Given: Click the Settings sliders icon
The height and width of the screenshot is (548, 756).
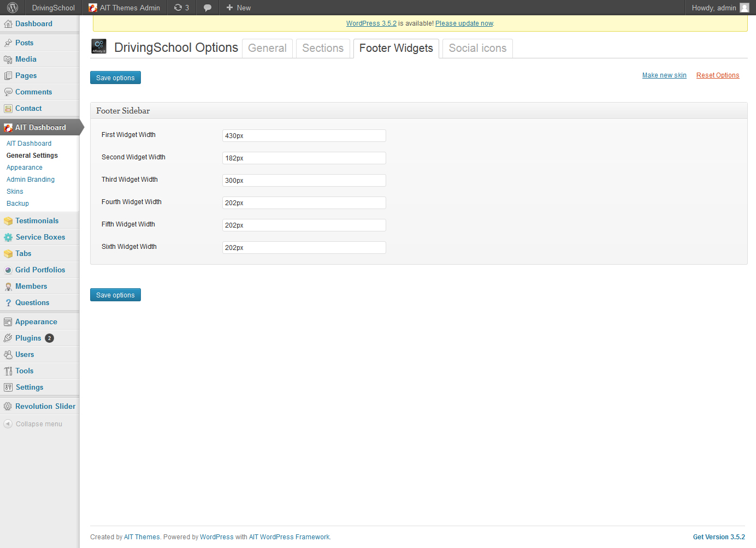Looking at the screenshot, I should coord(8,388).
